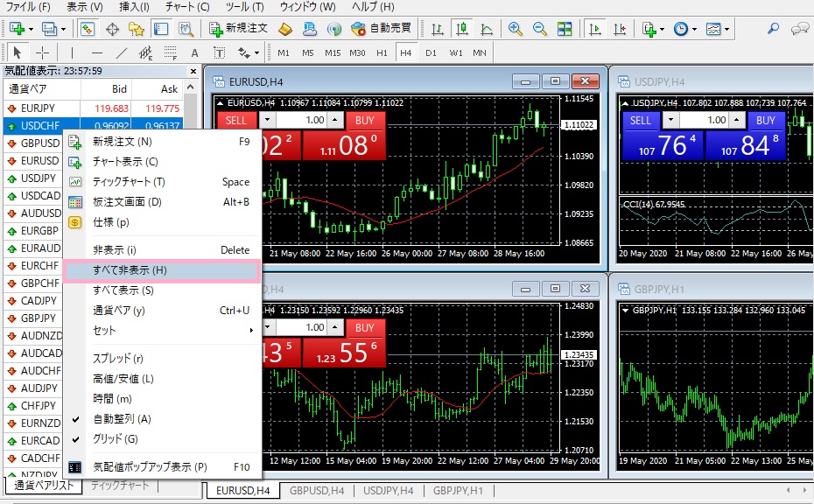Image resolution: width=814 pixels, height=504 pixels.
Task: Click the 新規注文 toolbar button
Action: (x=238, y=29)
